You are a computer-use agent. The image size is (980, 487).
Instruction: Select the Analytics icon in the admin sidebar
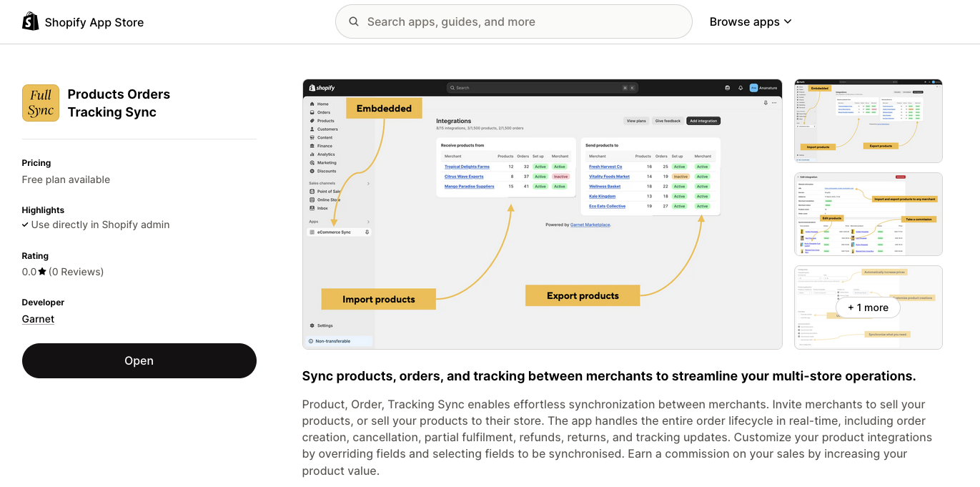click(312, 154)
